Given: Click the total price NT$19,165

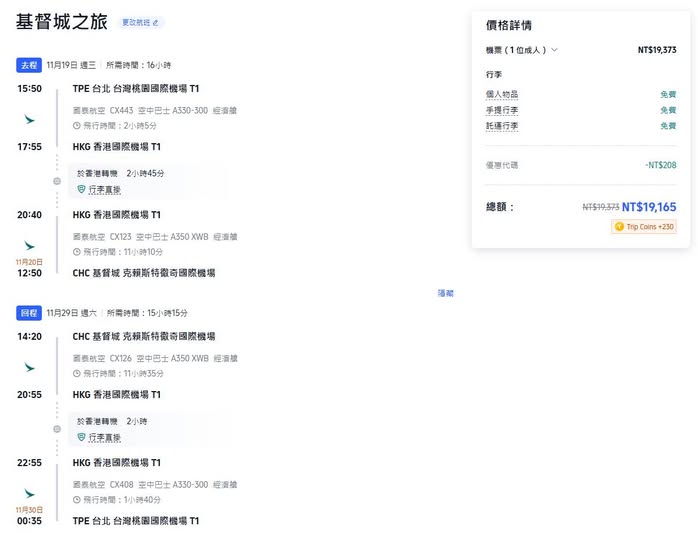Looking at the screenshot, I should pyautogui.click(x=648, y=207).
